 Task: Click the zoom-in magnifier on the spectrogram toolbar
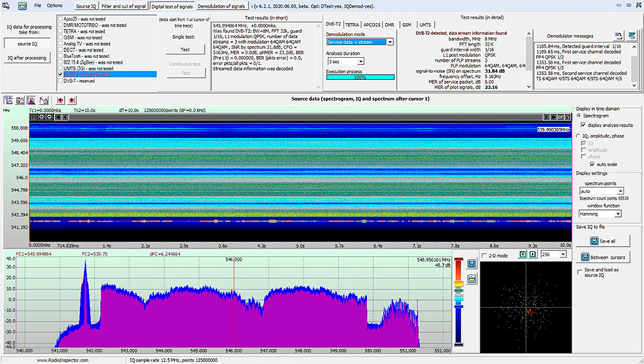click(42, 117)
